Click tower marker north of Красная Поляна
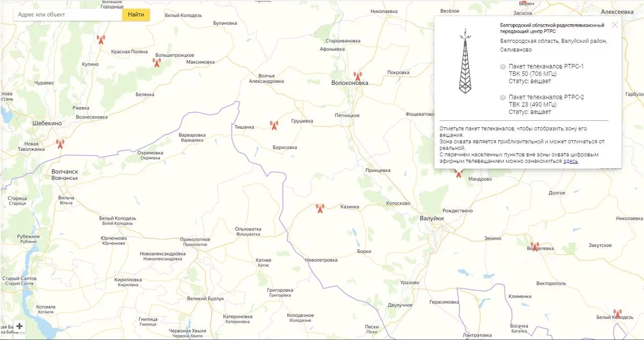This screenshot has width=644, height=340. pyautogui.click(x=100, y=39)
